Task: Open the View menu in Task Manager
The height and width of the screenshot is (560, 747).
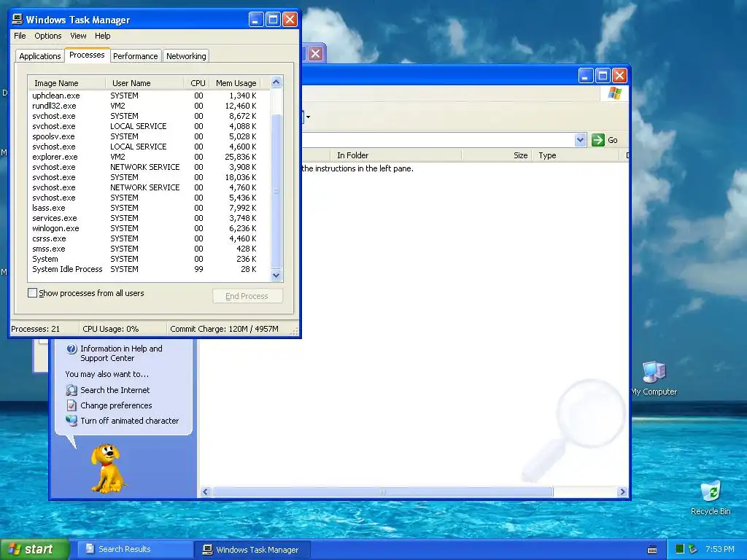Action: [78, 36]
